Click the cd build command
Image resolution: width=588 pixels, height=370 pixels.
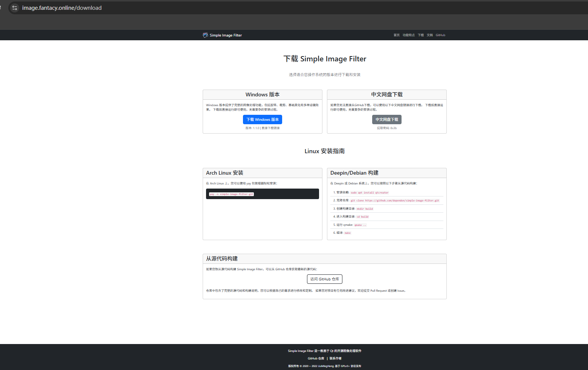[363, 217]
